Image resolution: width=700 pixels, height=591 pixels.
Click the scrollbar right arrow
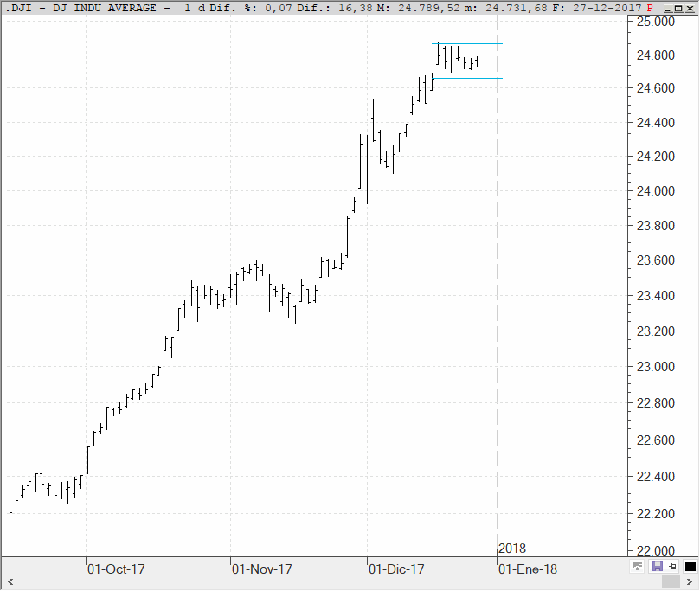pos(690,582)
